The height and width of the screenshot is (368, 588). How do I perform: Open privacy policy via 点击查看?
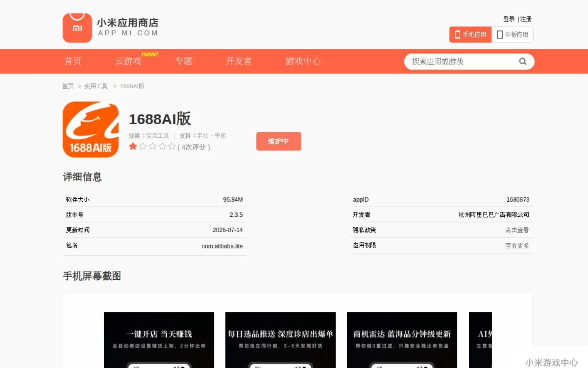tap(517, 230)
